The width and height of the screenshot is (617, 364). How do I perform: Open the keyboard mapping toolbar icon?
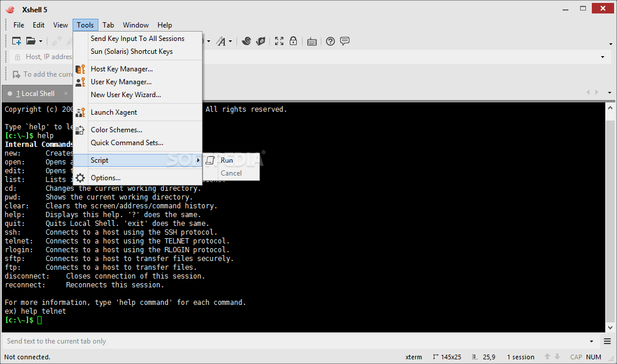(312, 42)
